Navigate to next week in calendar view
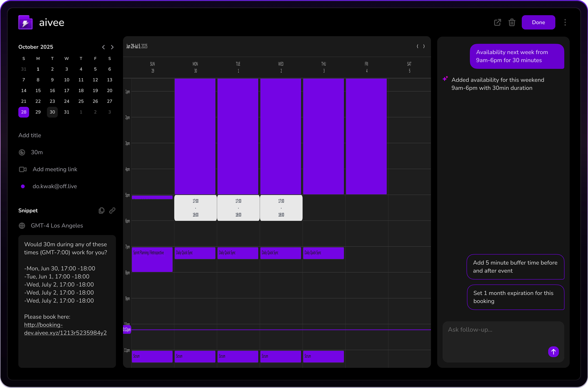Image resolution: width=588 pixels, height=388 pixels. pyautogui.click(x=424, y=46)
